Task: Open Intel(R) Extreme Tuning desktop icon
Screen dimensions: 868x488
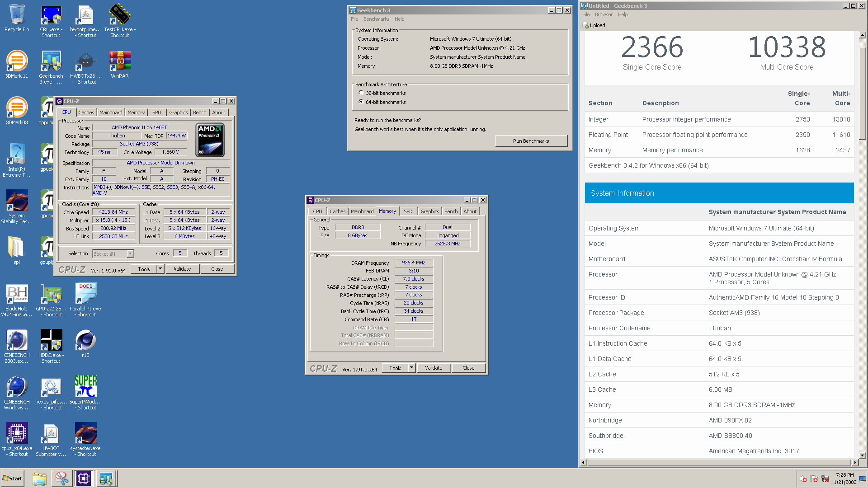Action: pos(17,160)
